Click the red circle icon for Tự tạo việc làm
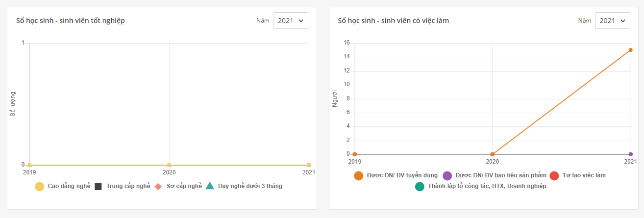Viewport: 644px width, 218px height. point(554,175)
